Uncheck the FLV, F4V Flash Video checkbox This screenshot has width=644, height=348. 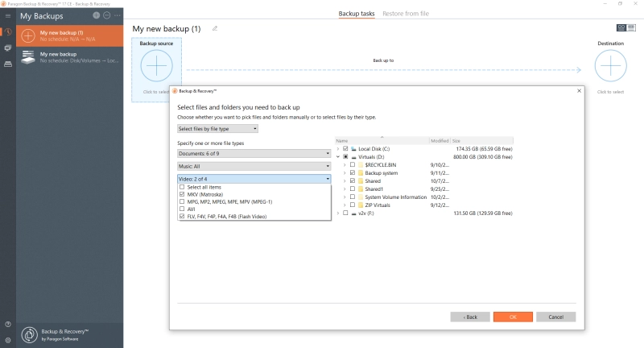[x=182, y=217]
